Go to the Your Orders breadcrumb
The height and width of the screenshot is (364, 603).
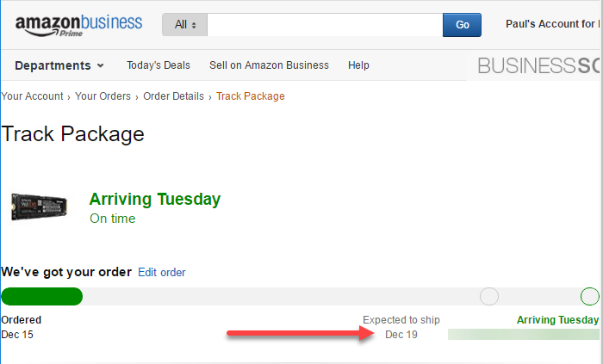103,96
